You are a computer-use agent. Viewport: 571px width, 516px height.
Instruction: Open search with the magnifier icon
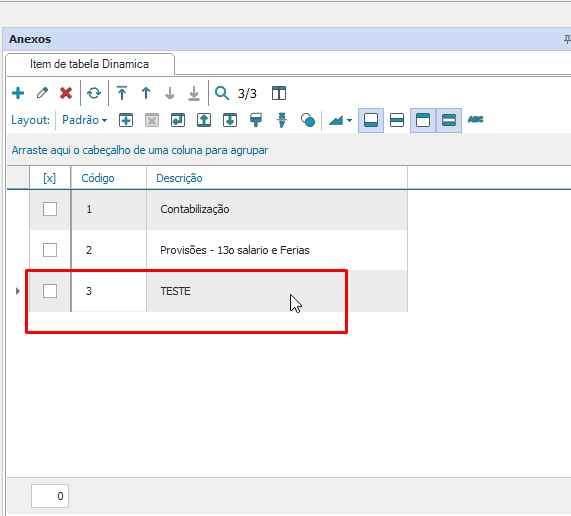point(221,93)
